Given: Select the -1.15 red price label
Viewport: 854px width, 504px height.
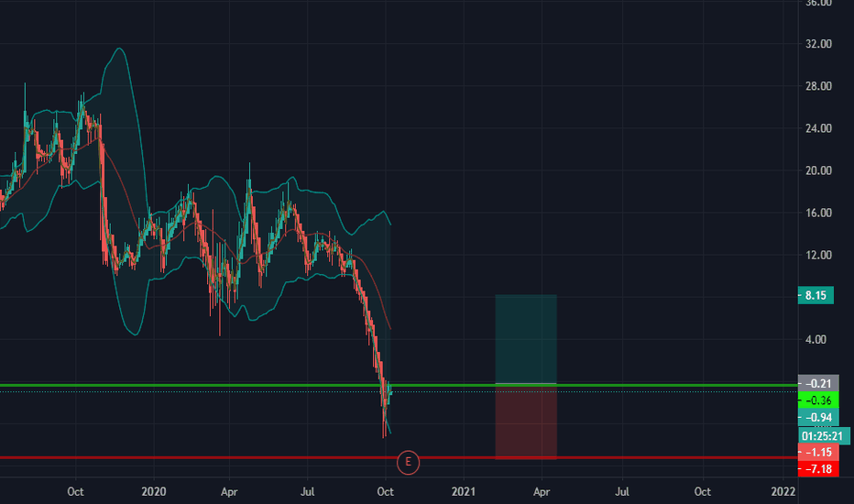Looking at the screenshot, I should point(818,452).
